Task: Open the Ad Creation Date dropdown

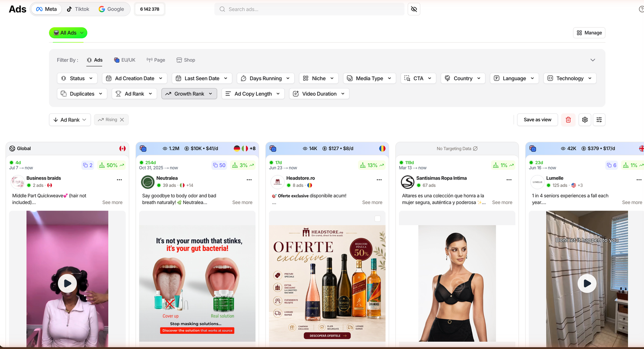Action: point(134,78)
